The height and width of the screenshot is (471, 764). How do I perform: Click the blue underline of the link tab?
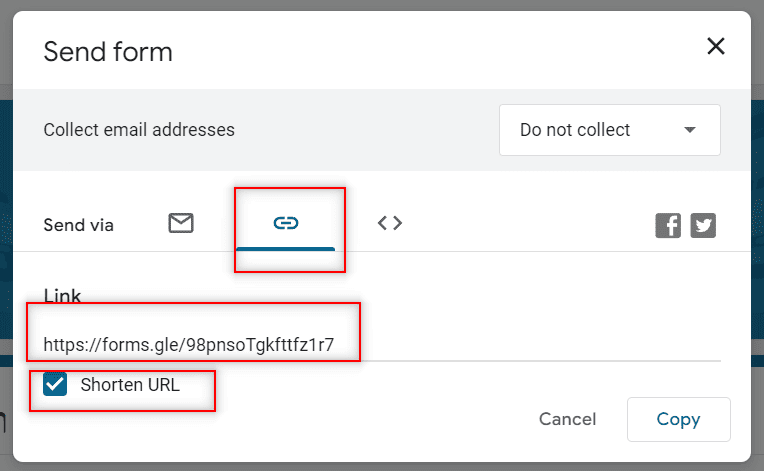(x=286, y=249)
